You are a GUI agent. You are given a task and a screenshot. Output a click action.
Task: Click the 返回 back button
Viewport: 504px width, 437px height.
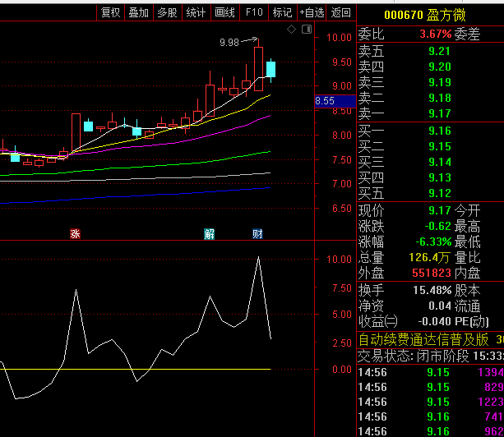pyautogui.click(x=340, y=13)
